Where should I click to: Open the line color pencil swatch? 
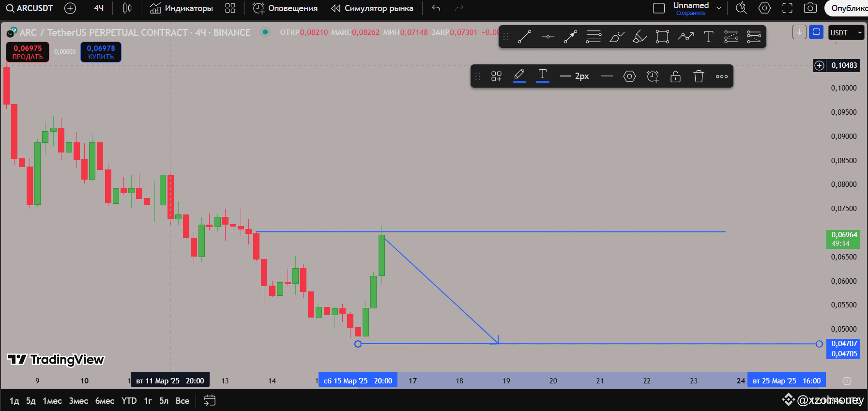tap(519, 76)
